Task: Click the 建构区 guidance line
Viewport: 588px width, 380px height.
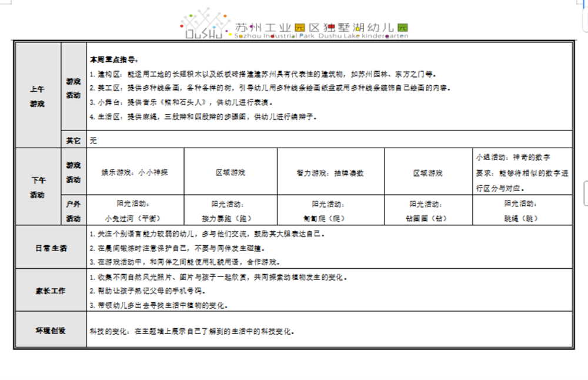Action: point(262,74)
